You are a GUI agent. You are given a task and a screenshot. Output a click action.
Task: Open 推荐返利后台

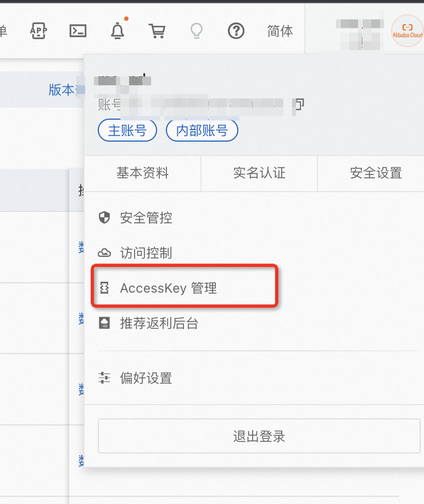click(x=159, y=323)
